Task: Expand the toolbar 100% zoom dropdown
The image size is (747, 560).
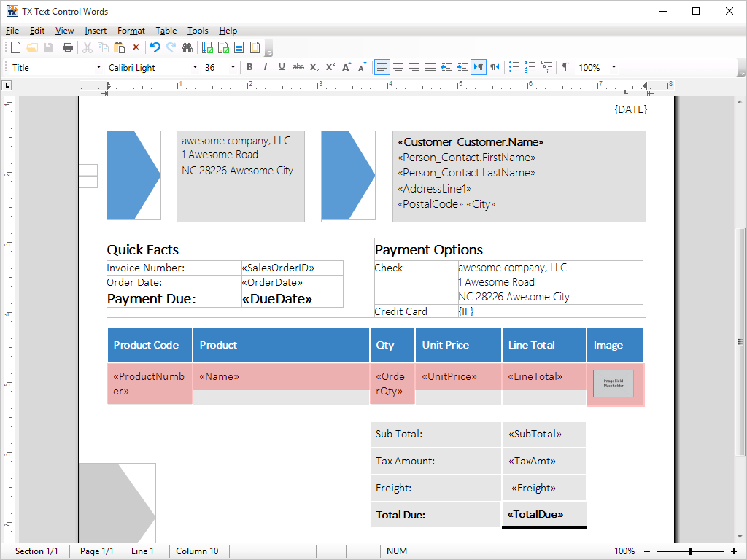Action: pos(614,67)
